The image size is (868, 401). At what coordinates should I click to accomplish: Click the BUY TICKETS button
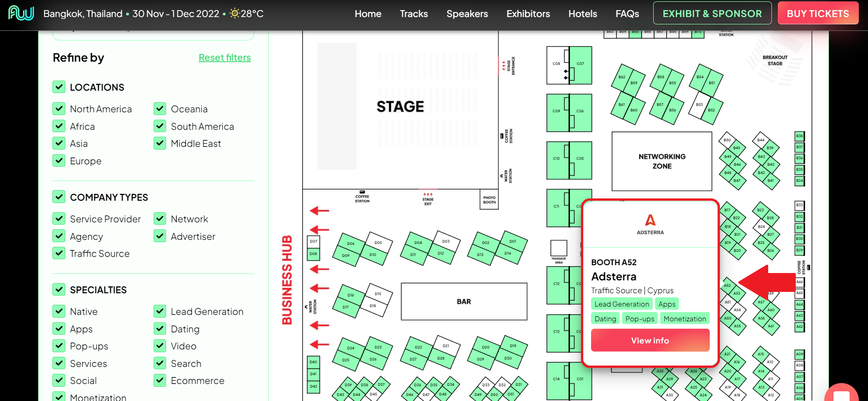pyautogui.click(x=818, y=13)
